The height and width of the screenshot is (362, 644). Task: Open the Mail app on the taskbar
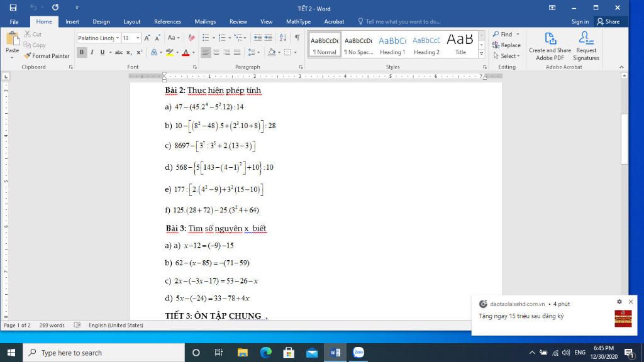[312, 353]
